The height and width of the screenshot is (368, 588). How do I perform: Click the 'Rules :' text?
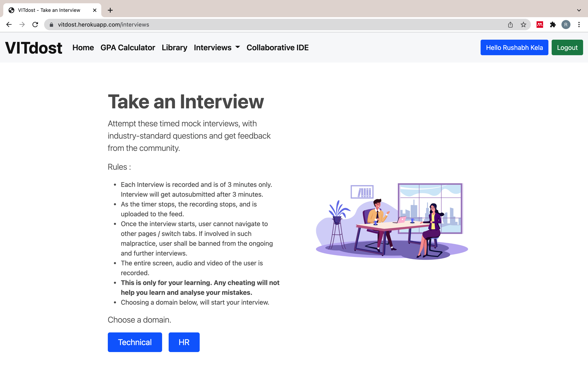[119, 167]
